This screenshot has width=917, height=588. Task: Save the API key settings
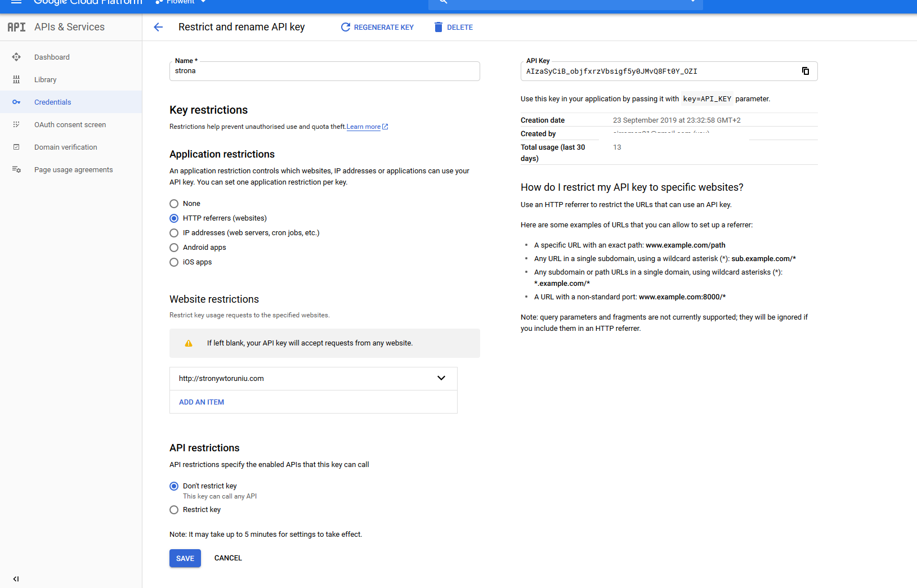point(185,558)
